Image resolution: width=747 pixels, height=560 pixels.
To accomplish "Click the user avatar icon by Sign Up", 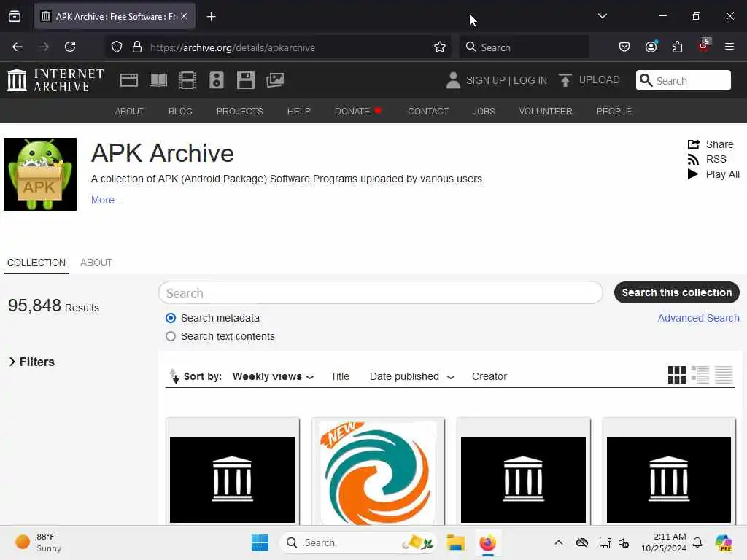I will click(x=453, y=80).
